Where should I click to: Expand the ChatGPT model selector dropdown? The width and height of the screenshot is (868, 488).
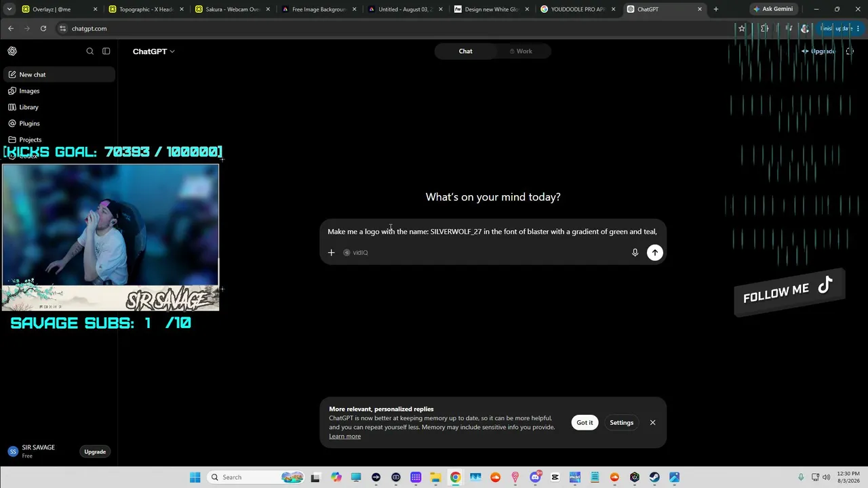pos(153,52)
